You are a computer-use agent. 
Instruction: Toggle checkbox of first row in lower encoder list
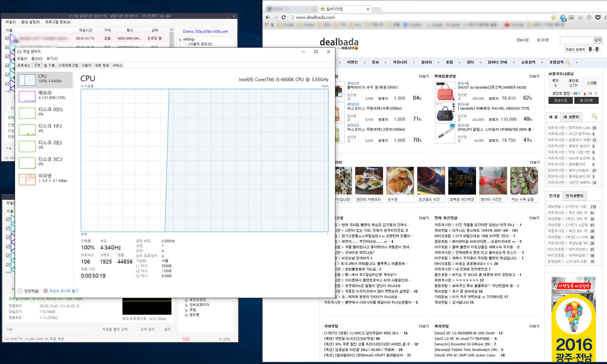[8, 219]
